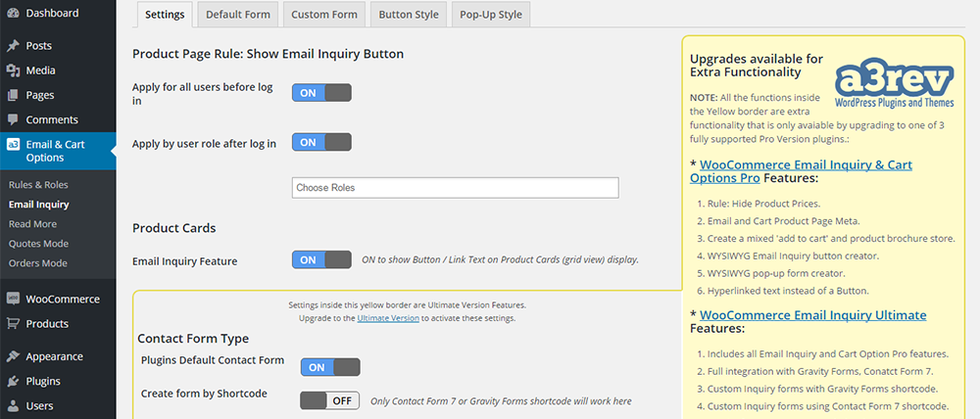Open Media via its sidebar icon
This screenshot has height=419, width=980.
13,70
